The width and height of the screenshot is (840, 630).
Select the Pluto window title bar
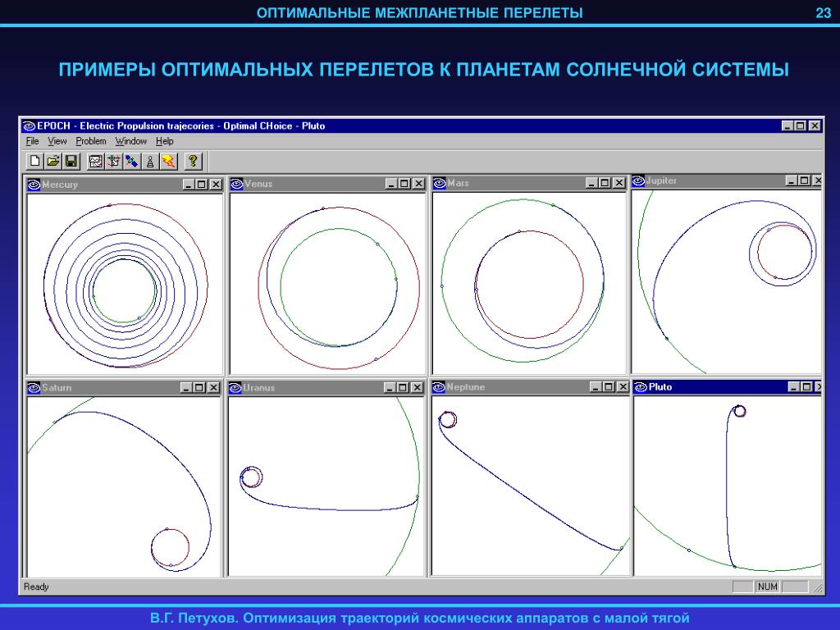[x=728, y=387]
